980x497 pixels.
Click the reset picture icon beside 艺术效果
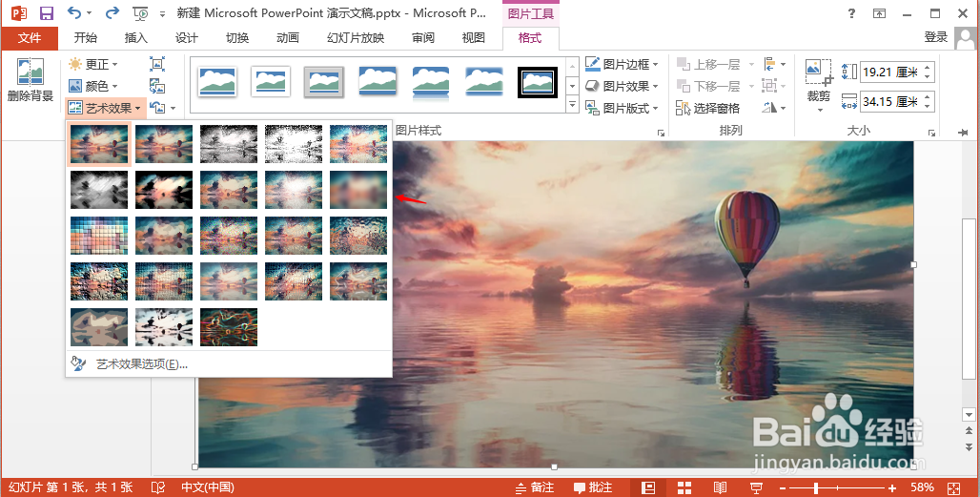(x=158, y=108)
